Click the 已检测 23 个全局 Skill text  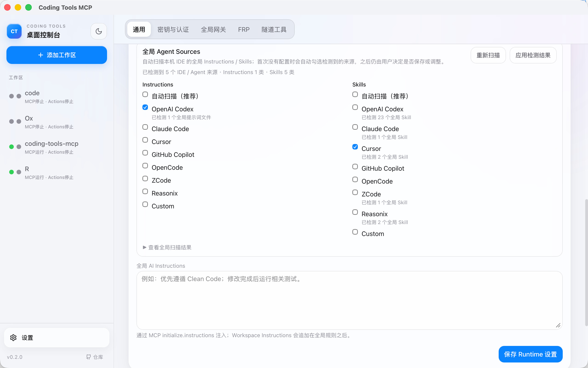(x=386, y=117)
